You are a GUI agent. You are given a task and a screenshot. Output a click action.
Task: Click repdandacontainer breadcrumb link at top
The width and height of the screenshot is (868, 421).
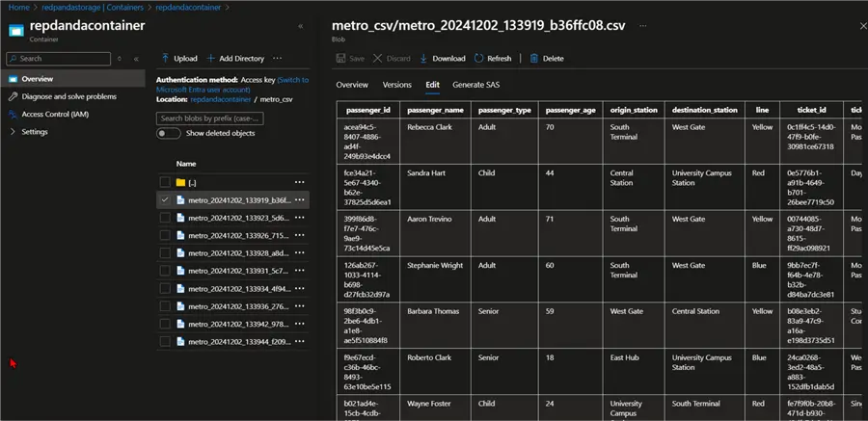188,7
